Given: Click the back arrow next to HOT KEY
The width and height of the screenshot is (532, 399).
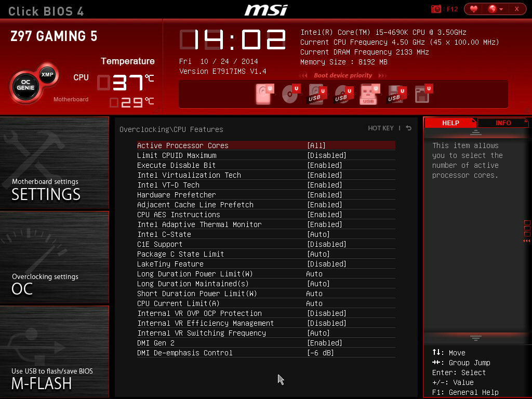Looking at the screenshot, I should coord(409,128).
